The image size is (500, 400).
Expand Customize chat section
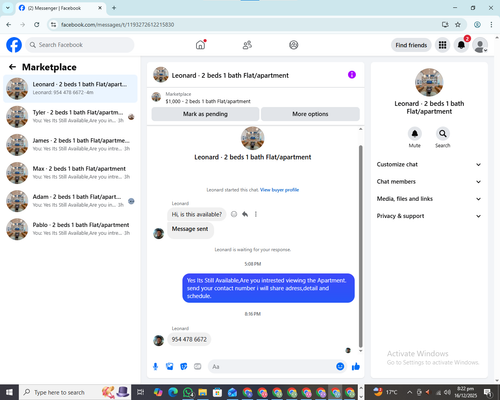coord(429,164)
